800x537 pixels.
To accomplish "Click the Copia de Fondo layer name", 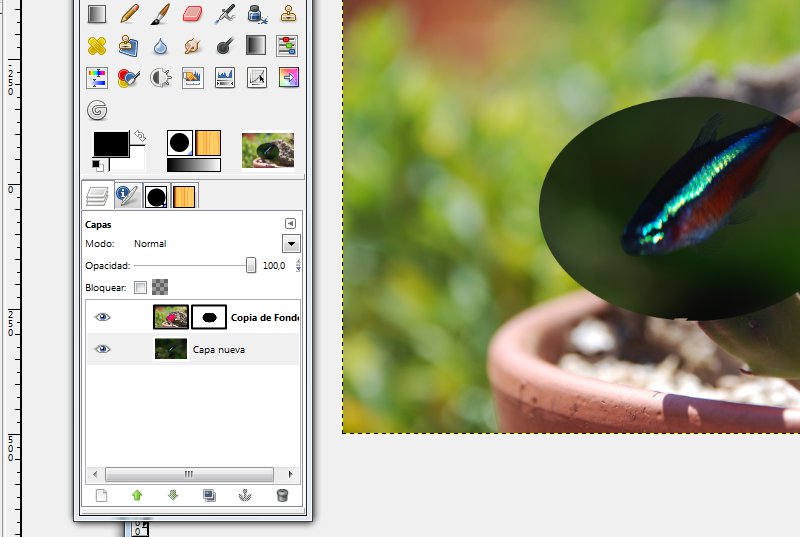I will click(264, 318).
